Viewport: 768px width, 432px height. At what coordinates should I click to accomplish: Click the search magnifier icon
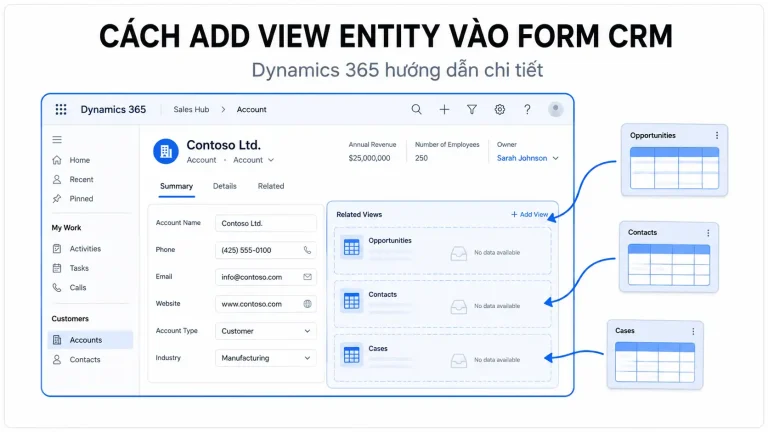coord(416,109)
